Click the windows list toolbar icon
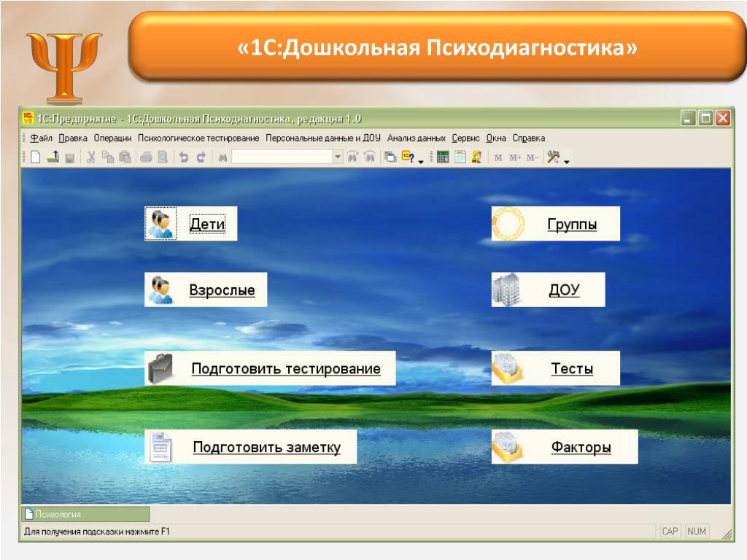747x560 pixels. [x=391, y=157]
